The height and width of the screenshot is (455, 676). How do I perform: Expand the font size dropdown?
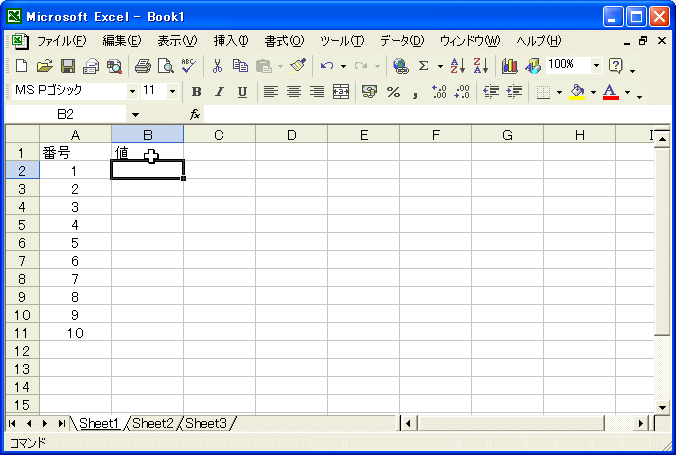pyautogui.click(x=172, y=91)
